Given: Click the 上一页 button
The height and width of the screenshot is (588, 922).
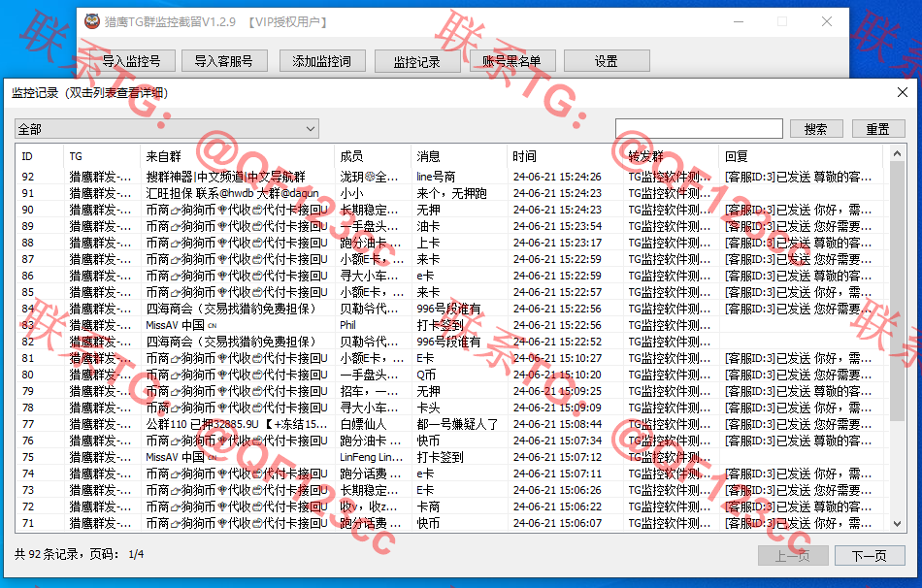Looking at the screenshot, I should tap(793, 556).
